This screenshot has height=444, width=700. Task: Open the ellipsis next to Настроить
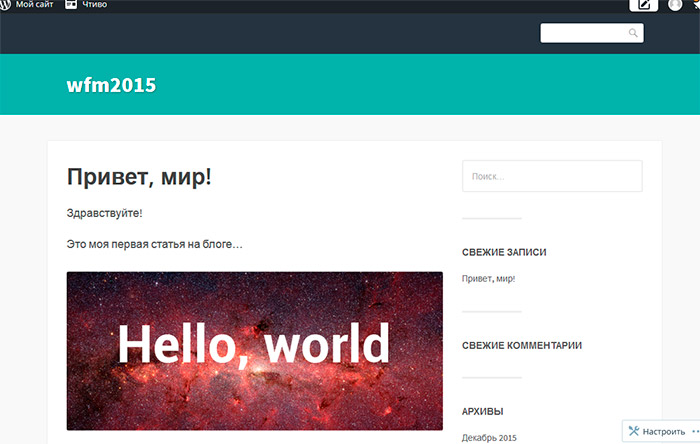click(x=694, y=431)
